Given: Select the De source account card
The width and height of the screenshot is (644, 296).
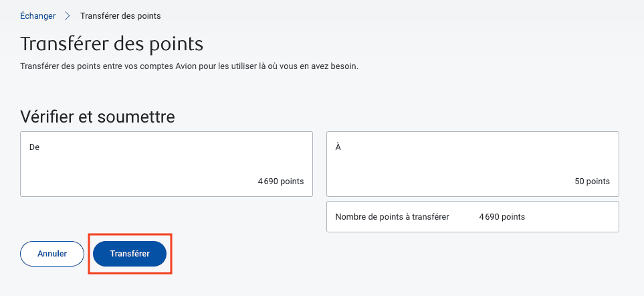Looking at the screenshot, I should pos(167,164).
